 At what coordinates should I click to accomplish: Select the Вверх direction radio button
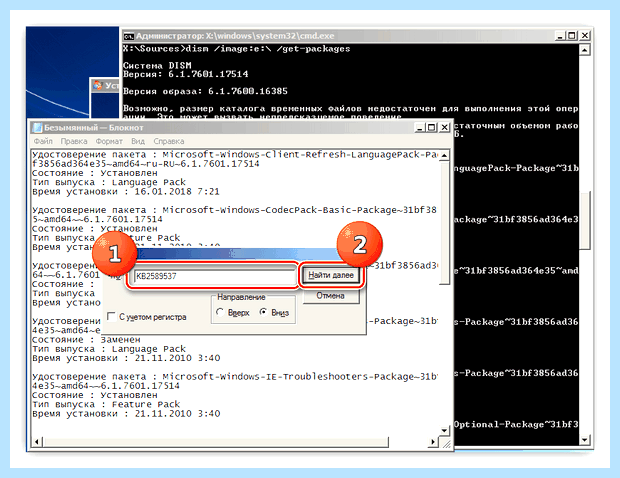(x=220, y=312)
